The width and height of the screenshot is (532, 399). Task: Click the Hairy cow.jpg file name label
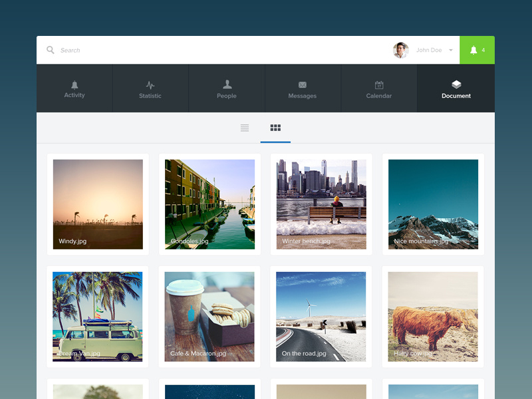pos(413,354)
